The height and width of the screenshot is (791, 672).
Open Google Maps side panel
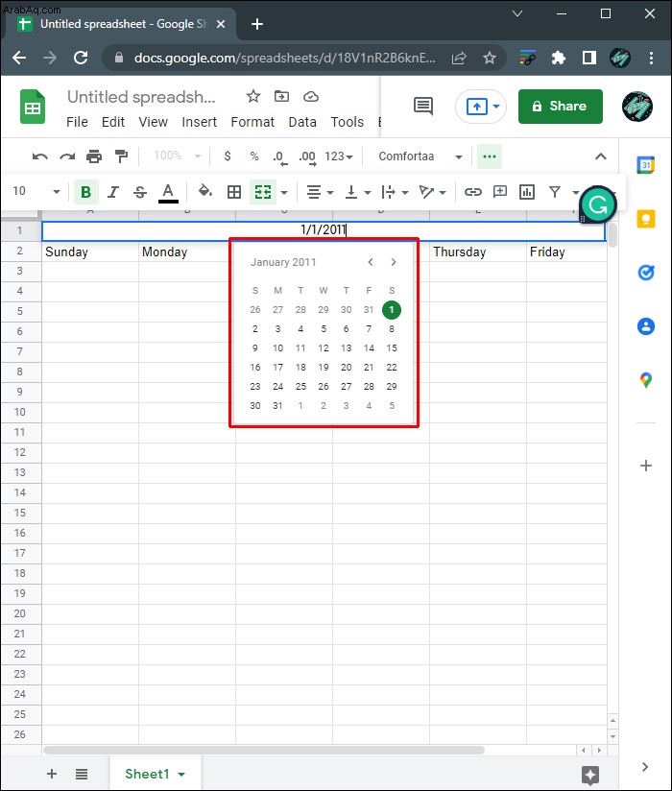[x=646, y=380]
